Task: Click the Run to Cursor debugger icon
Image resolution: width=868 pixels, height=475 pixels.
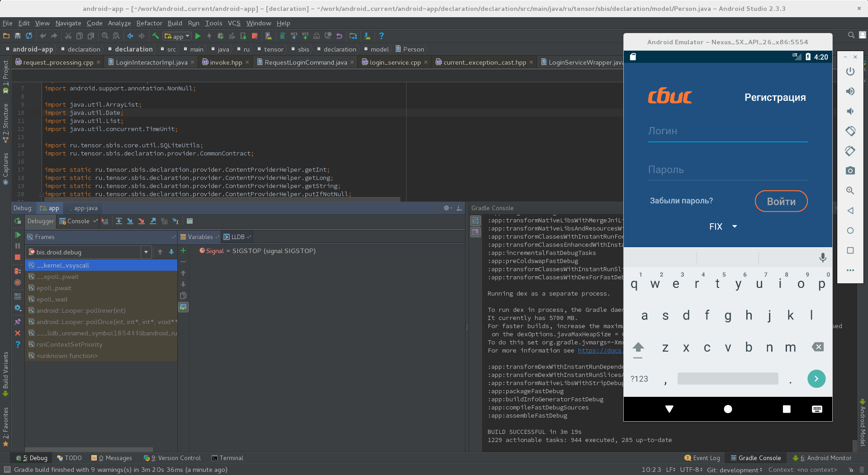Action: [x=175, y=221]
